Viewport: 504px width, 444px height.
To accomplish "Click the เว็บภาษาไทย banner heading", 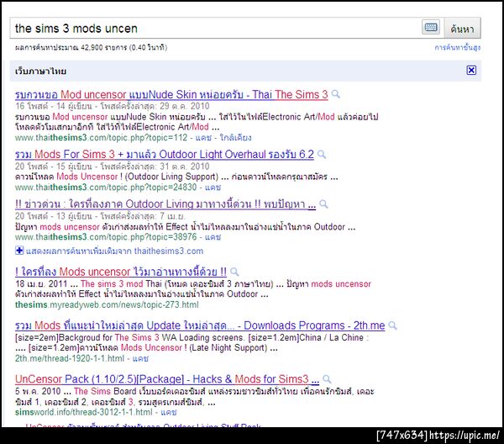I will coord(40,71).
